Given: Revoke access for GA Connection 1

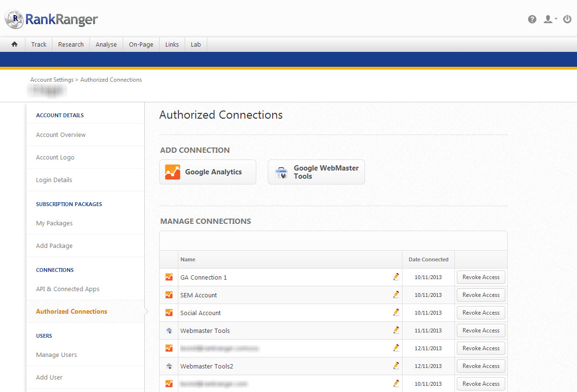Looking at the screenshot, I should (x=481, y=277).
